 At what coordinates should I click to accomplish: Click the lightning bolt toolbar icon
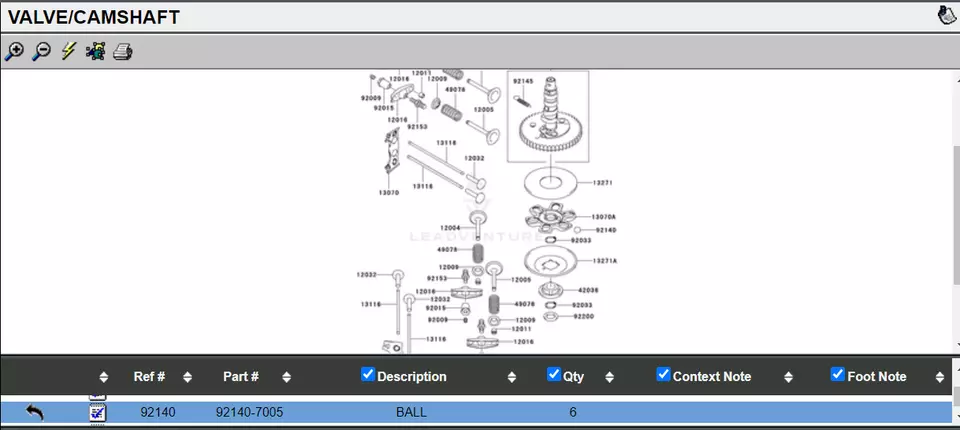[68, 51]
